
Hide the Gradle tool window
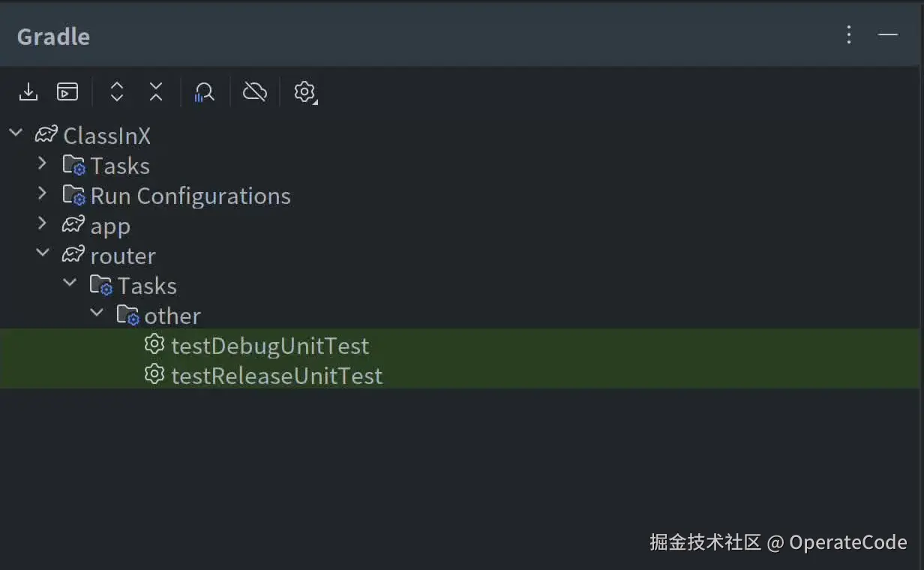[888, 34]
